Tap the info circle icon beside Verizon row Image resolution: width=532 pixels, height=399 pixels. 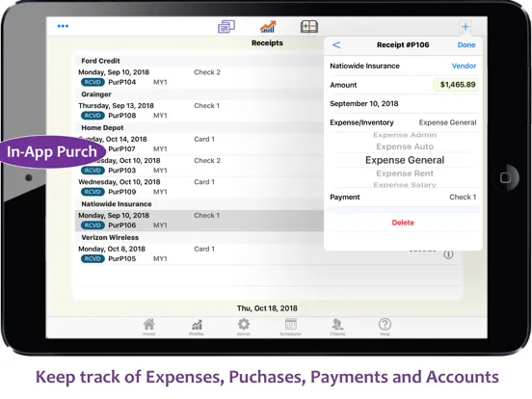point(448,254)
